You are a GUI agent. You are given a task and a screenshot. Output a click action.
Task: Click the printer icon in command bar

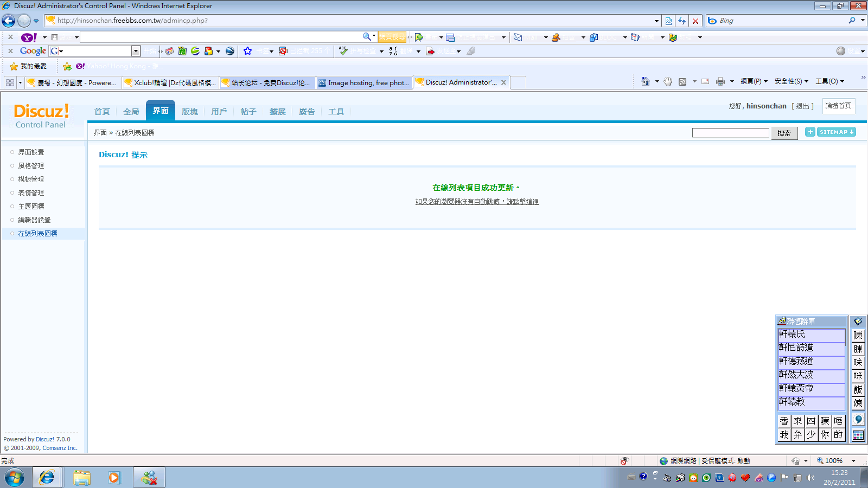[720, 81]
